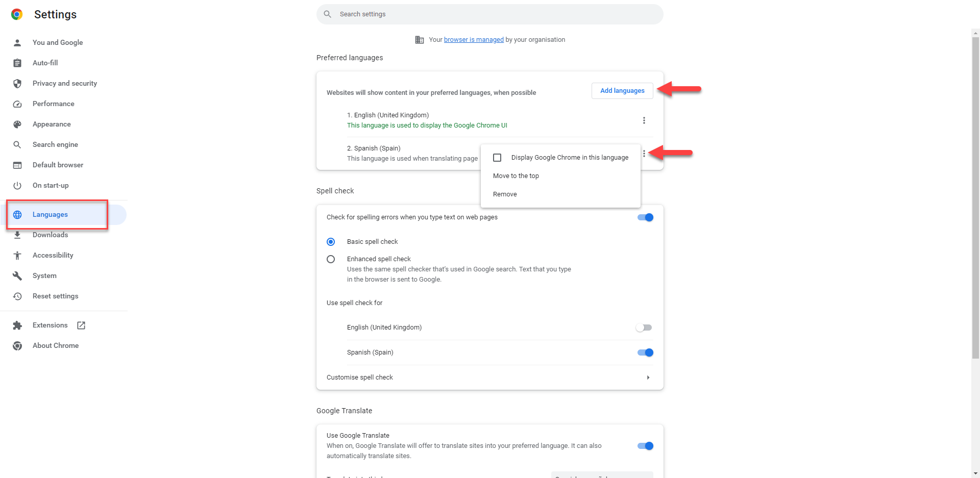Click the Downloads arrow icon
Screen dimensions: 980x478
[x=17, y=235]
